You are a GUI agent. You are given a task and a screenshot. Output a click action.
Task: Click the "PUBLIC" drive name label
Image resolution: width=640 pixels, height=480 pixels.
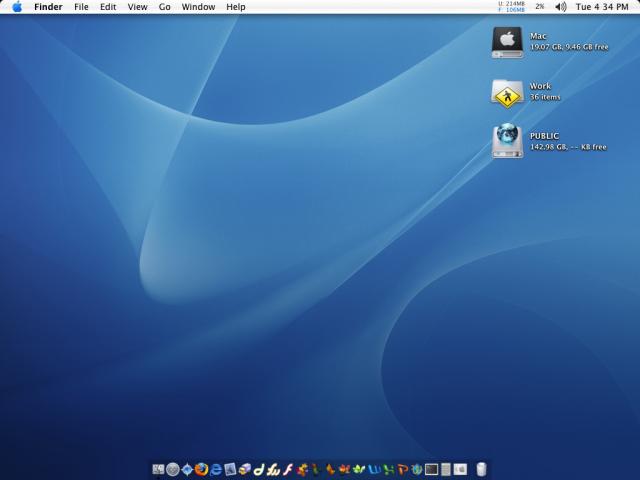point(544,136)
